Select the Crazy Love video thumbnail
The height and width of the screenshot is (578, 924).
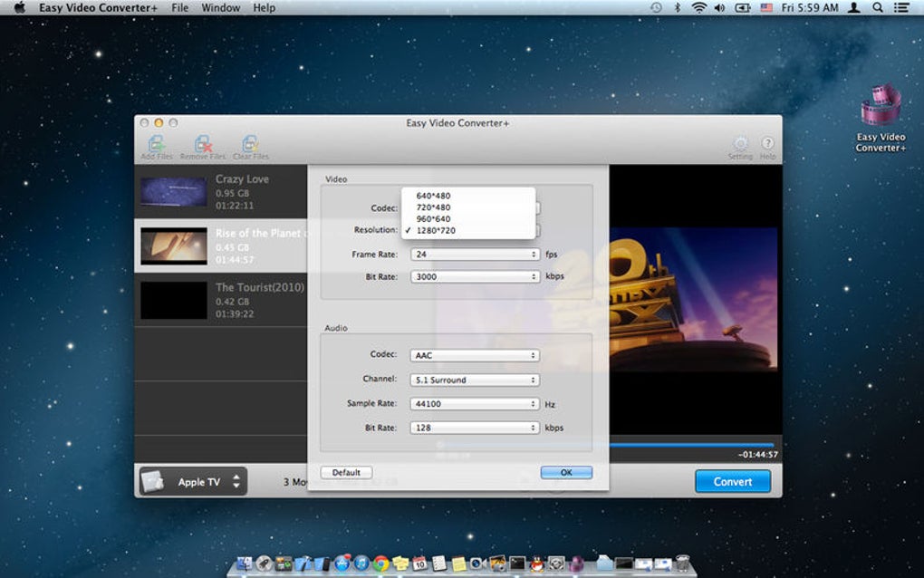pyautogui.click(x=174, y=191)
